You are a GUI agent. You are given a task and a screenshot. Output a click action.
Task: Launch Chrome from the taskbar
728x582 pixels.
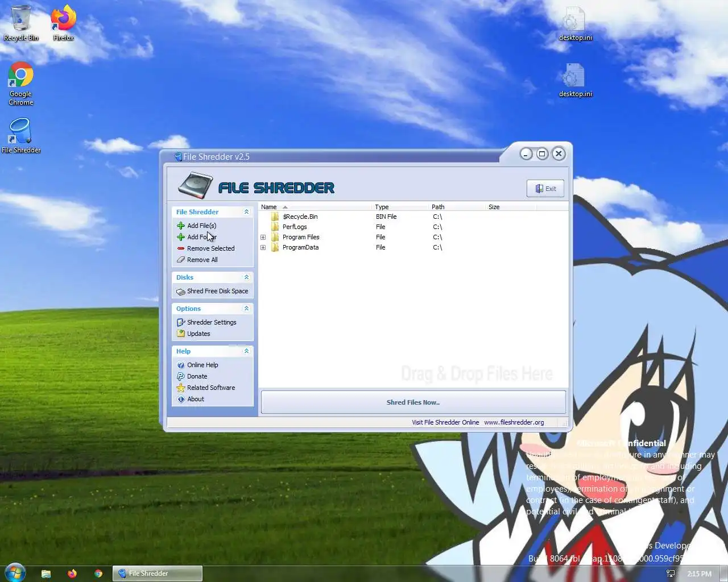pos(98,573)
